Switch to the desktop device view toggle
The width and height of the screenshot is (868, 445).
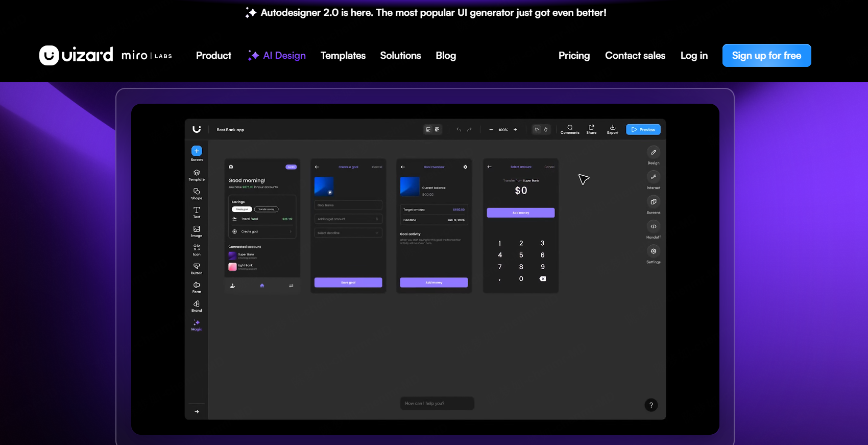click(428, 130)
